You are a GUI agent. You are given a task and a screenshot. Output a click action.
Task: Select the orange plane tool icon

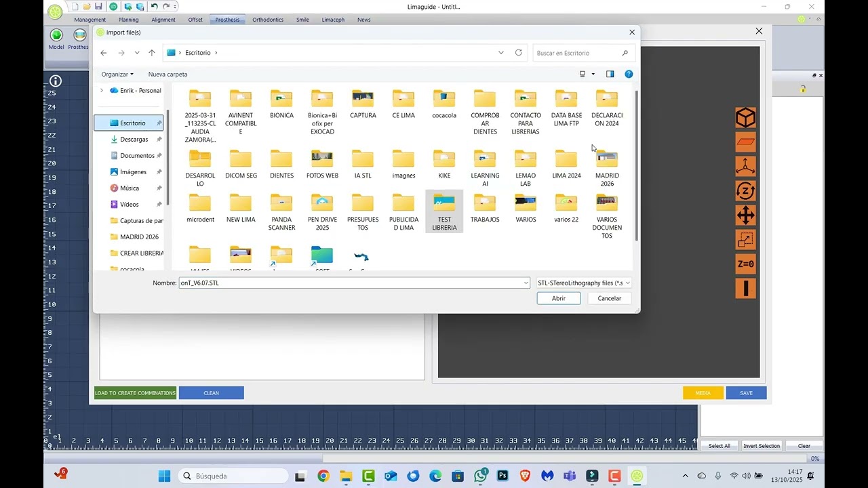point(746,142)
